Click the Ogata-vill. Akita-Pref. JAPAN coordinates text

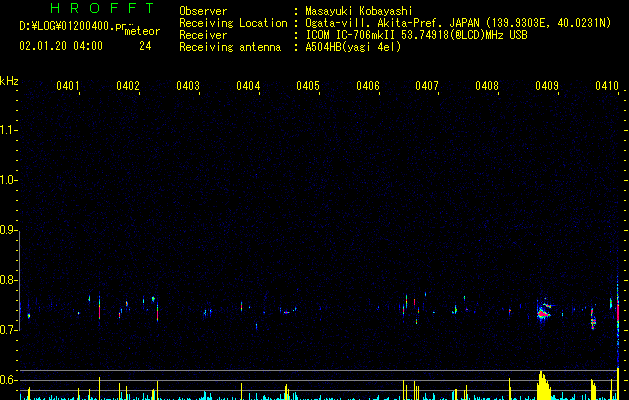tap(458, 23)
